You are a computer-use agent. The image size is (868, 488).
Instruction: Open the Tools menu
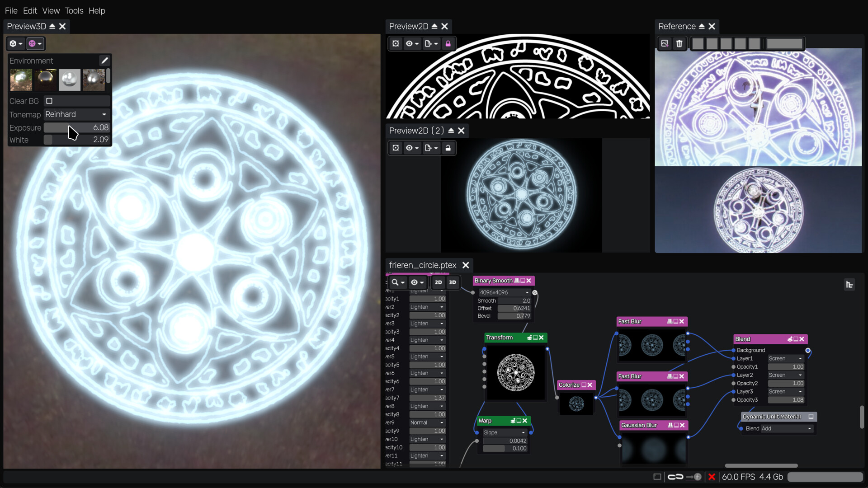(x=74, y=10)
